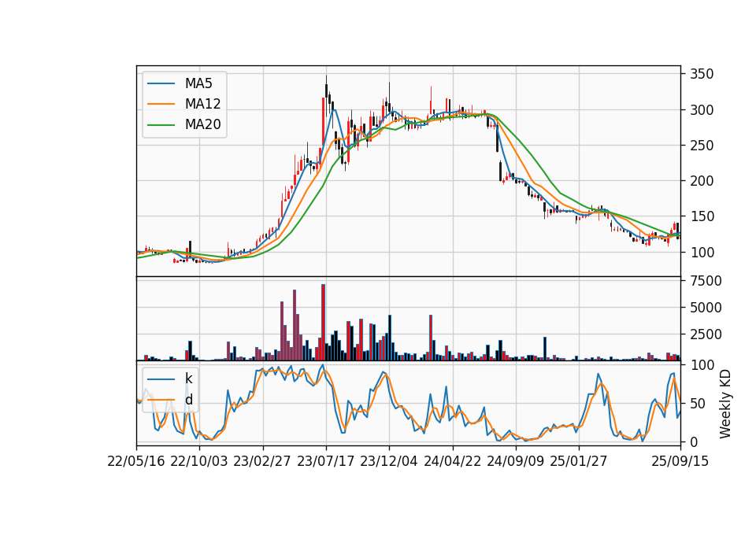Click the 50 tick on KD axis

click(x=698, y=404)
